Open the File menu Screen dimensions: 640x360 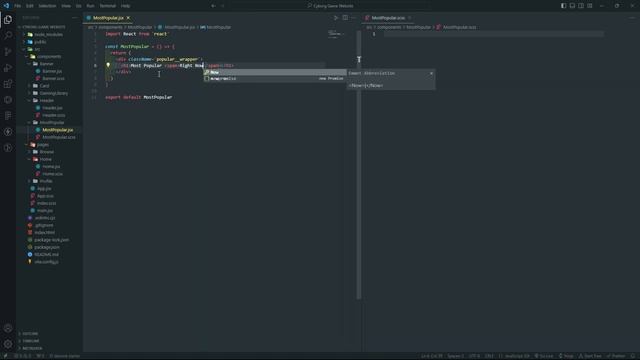18,6
